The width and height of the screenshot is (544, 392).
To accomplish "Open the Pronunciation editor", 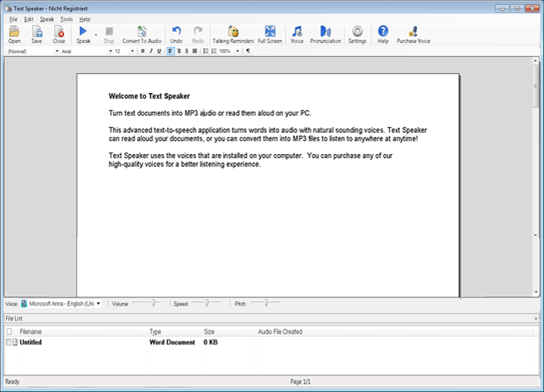I will (x=325, y=32).
